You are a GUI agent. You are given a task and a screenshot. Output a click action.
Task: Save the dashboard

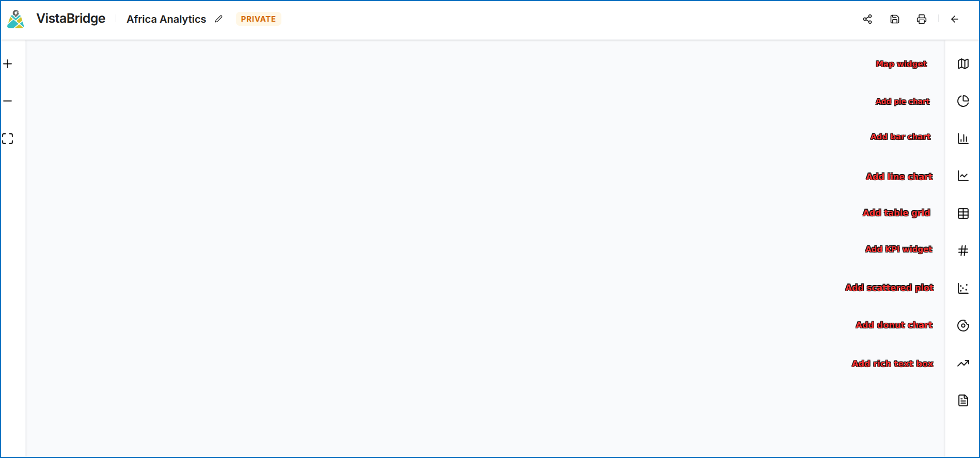[x=895, y=19]
